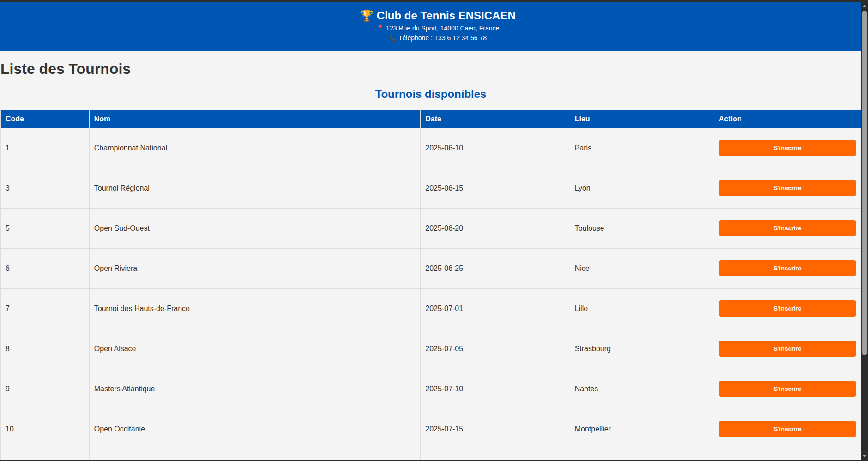The height and width of the screenshot is (461, 868).
Task: Click the Code column header
Action: 15,119
